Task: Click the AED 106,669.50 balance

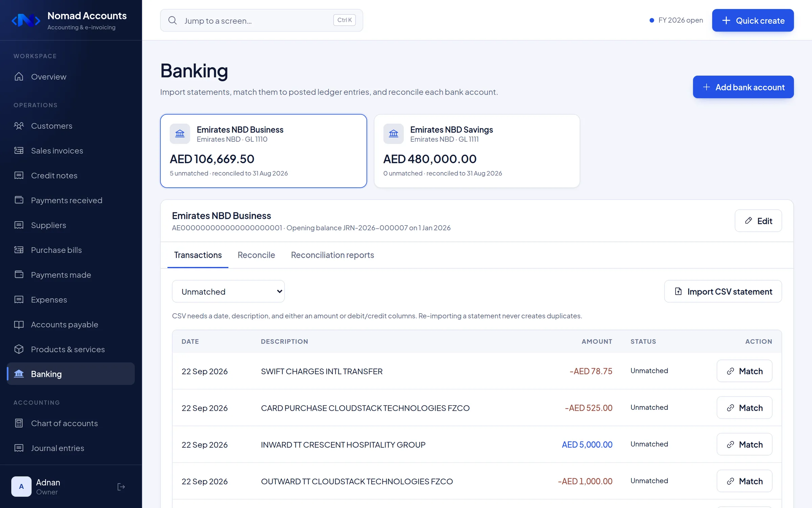Action: click(212, 159)
